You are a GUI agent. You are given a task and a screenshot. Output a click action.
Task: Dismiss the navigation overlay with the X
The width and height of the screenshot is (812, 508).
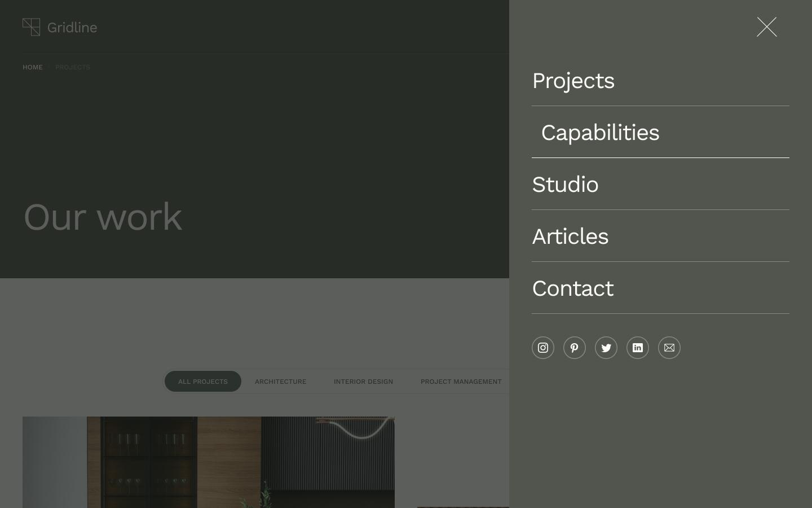click(767, 27)
